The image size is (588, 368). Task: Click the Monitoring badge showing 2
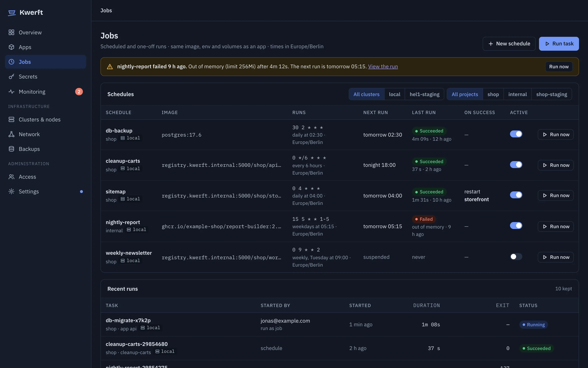pos(79,92)
